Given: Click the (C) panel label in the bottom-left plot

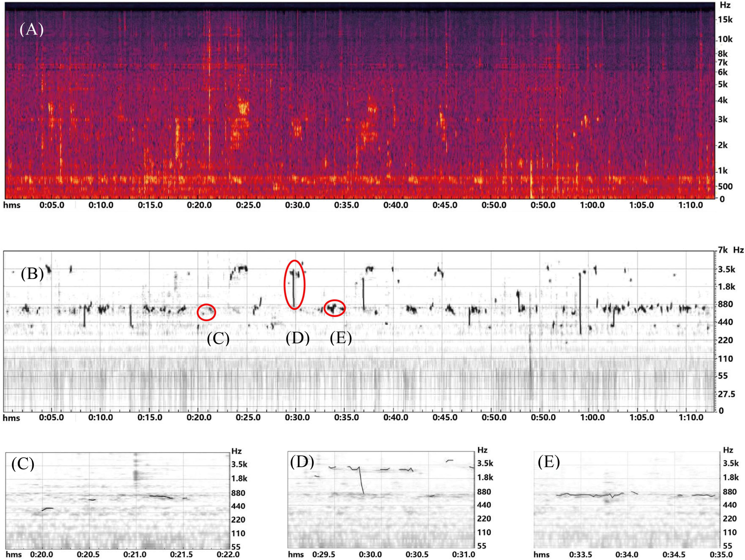Looking at the screenshot, I should click(x=23, y=464).
